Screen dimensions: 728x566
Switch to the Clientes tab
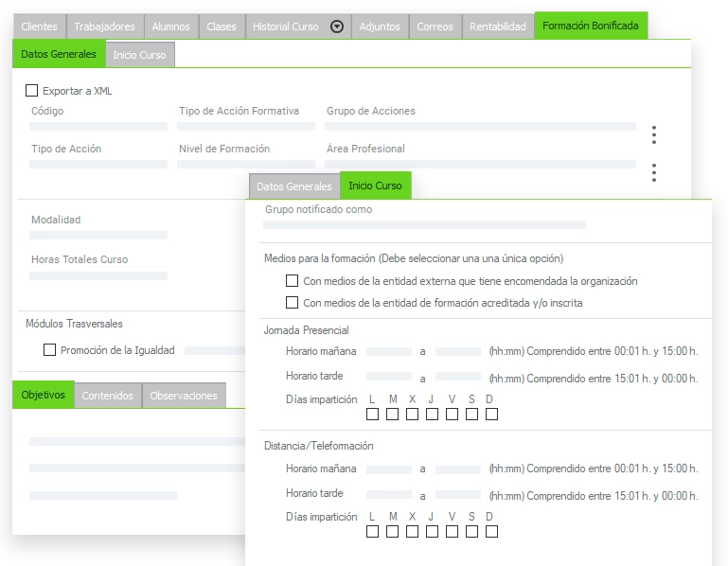click(x=40, y=27)
